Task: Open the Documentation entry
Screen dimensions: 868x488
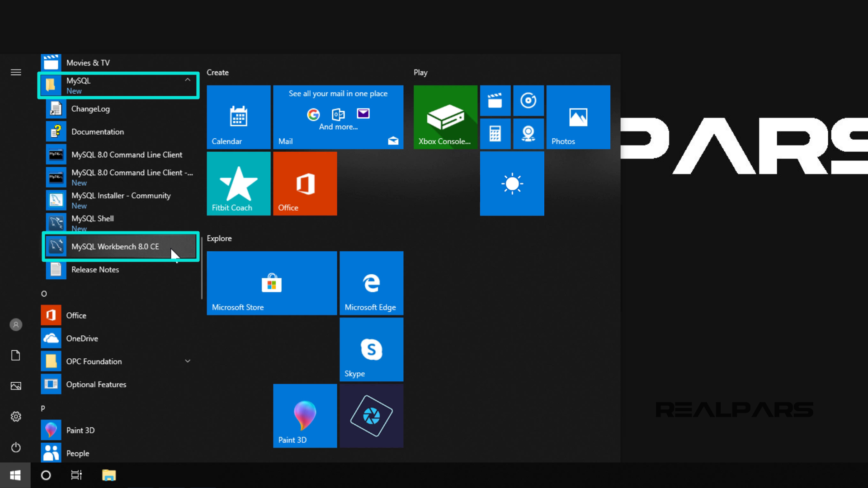Action: pos(97,132)
